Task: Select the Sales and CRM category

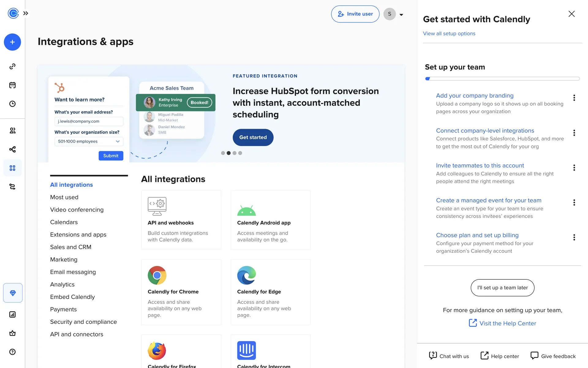Action: point(71,247)
